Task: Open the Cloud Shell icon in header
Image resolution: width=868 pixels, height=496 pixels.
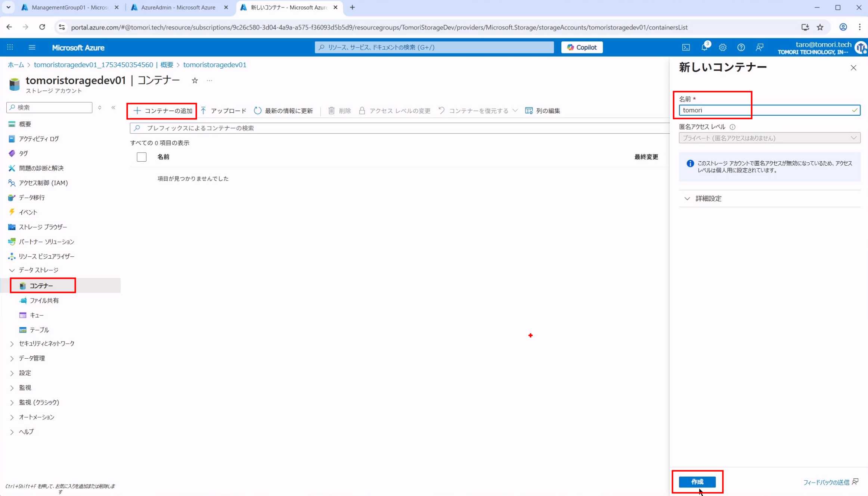Action: (x=686, y=47)
